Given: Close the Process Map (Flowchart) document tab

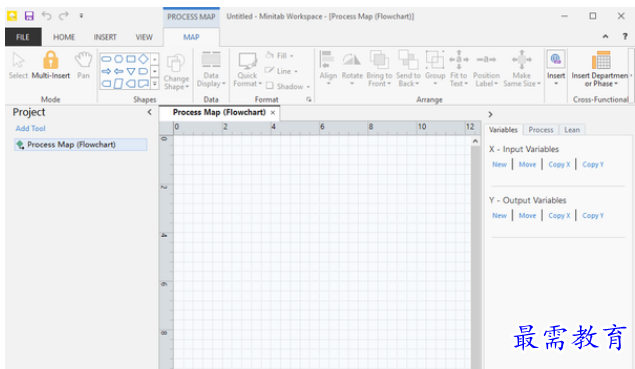Looking at the screenshot, I should click(x=273, y=113).
